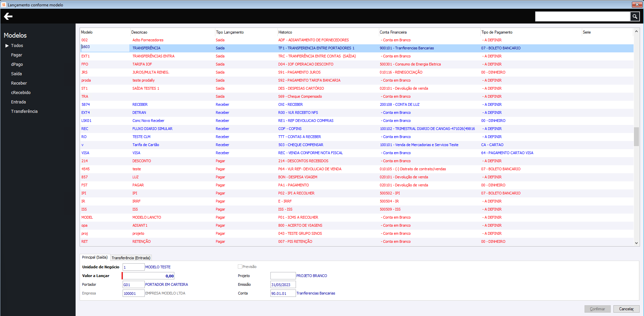This screenshot has width=644, height=316.
Task: Select the 'S69 - Cheque Compensado' row
Action: coord(356,96)
